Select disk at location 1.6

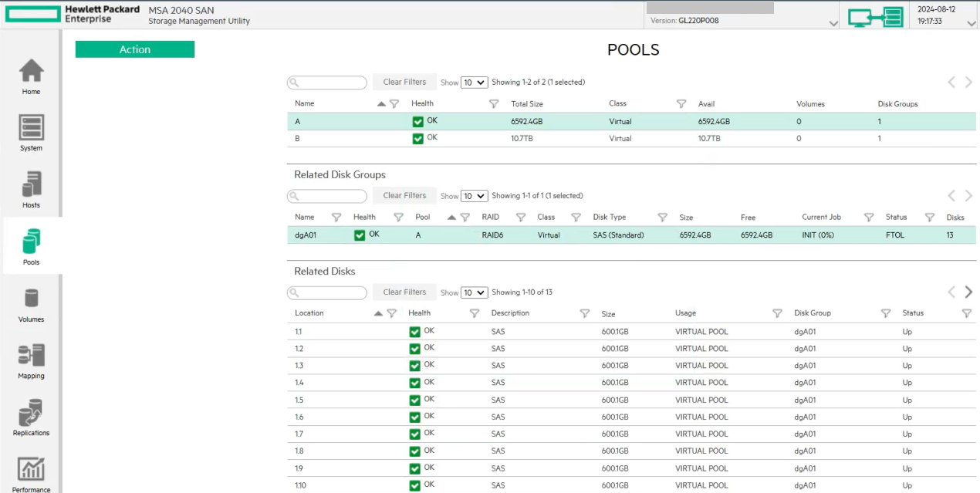[631, 417]
